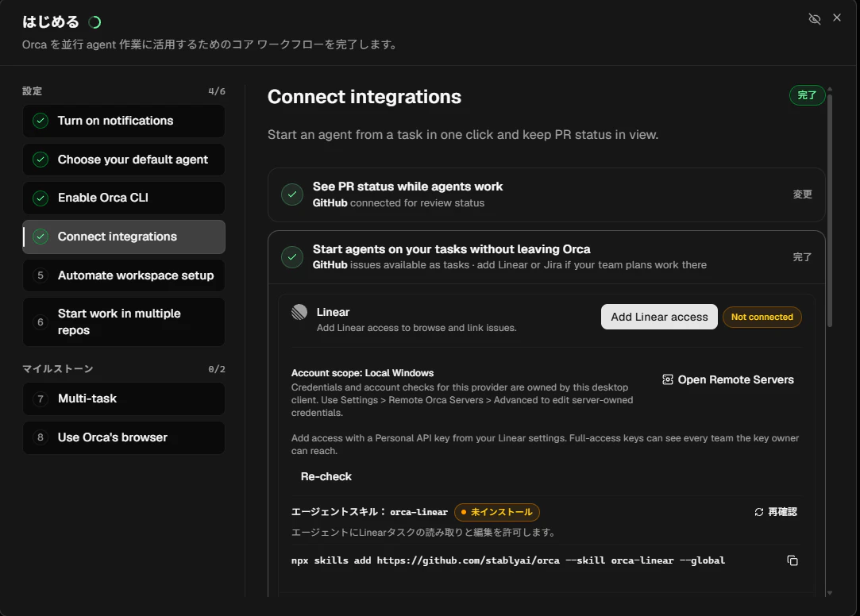This screenshot has width=860, height=616.
Task: Click the check icon on See PR status card
Action: point(292,194)
